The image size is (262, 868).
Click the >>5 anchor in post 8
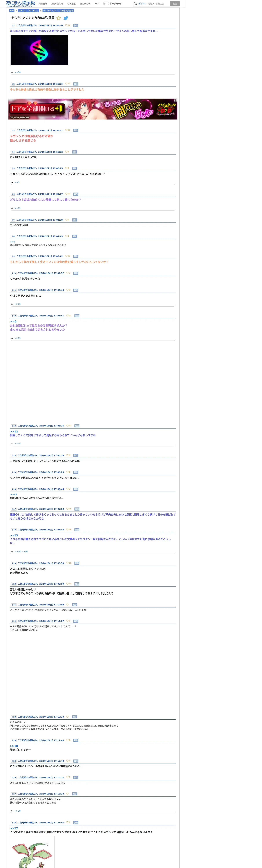click(x=12, y=242)
